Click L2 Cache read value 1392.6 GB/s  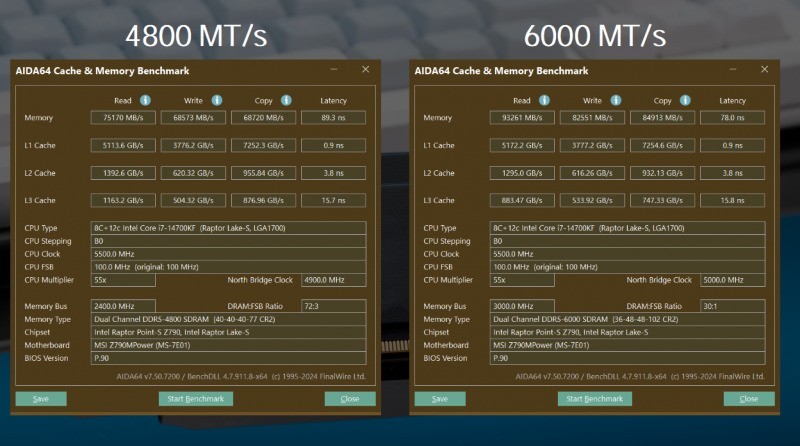tap(123, 172)
